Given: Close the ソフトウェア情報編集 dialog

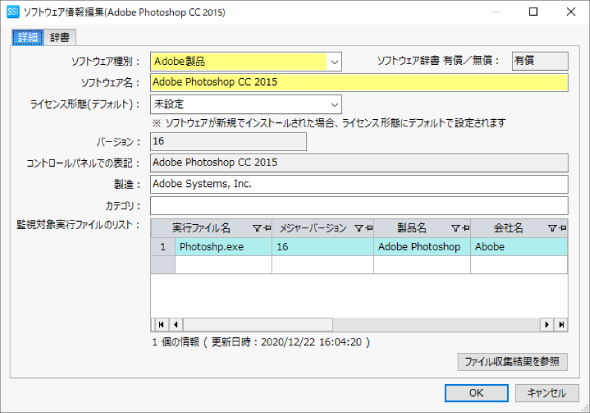Looking at the screenshot, I should [x=571, y=12].
